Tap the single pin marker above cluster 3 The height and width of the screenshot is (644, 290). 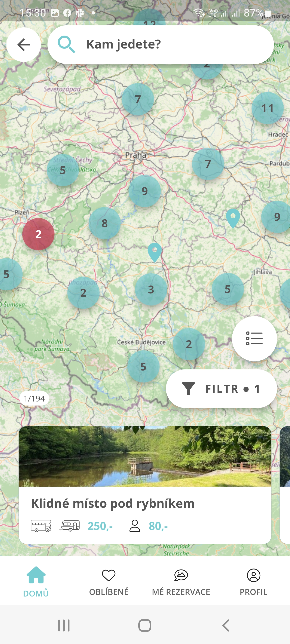[x=155, y=253]
